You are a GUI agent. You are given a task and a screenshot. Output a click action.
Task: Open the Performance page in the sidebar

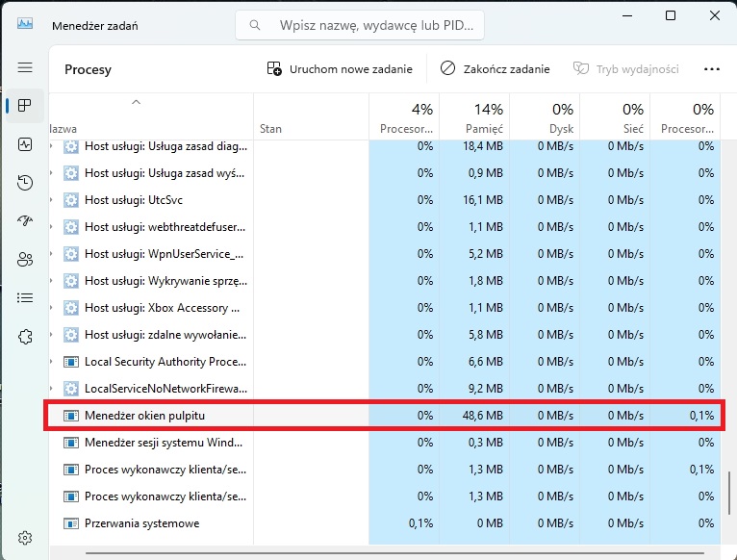(25, 144)
